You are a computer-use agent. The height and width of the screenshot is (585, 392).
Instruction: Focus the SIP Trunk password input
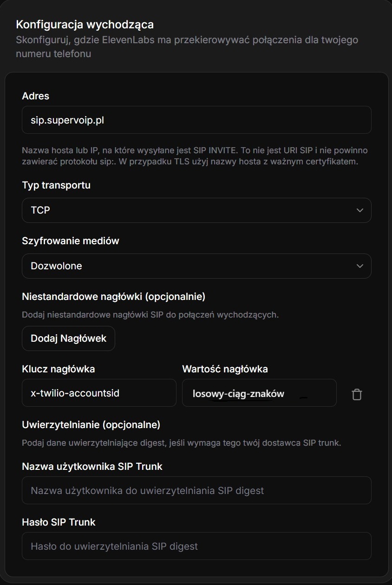tap(196, 546)
